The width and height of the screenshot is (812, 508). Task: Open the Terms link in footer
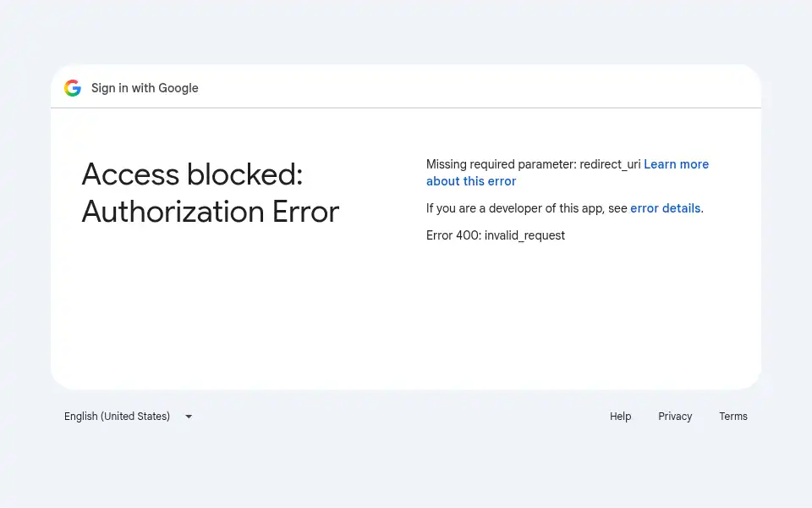(732, 417)
